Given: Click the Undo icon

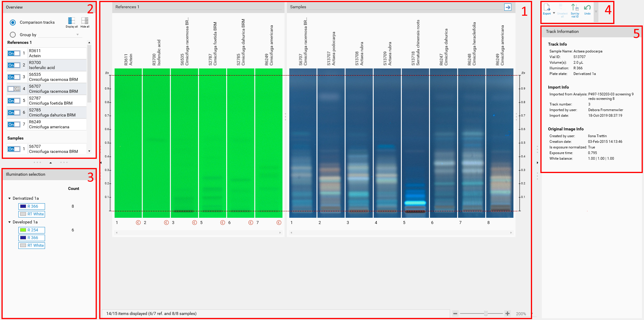Looking at the screenshot, I should pyautogui.click(x=587, y=8).
